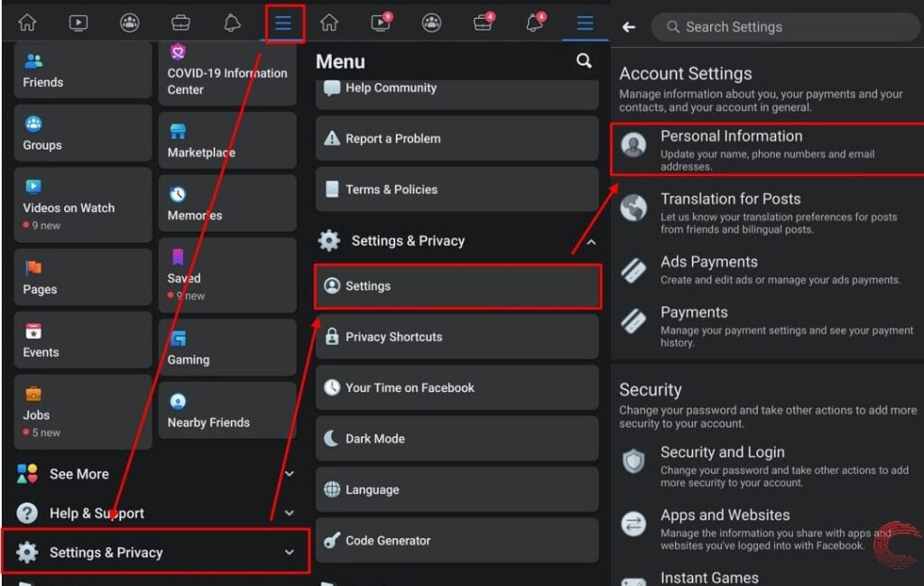Open the Videos on Watch card
This screenshot has width=924, height=586.
(x=83, y=205)
